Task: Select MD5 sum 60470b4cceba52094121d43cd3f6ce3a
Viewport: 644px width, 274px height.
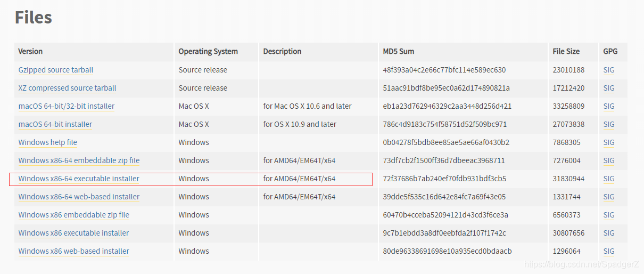Action: tap(445, 215)
